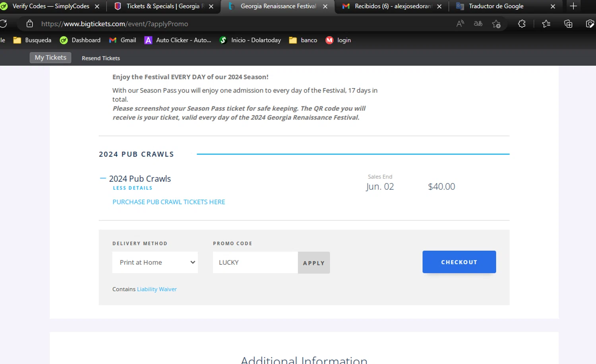This screenshot has height=364, width=596.
Task: Close the Traductor de Google tab
Action: pos(553,6)
